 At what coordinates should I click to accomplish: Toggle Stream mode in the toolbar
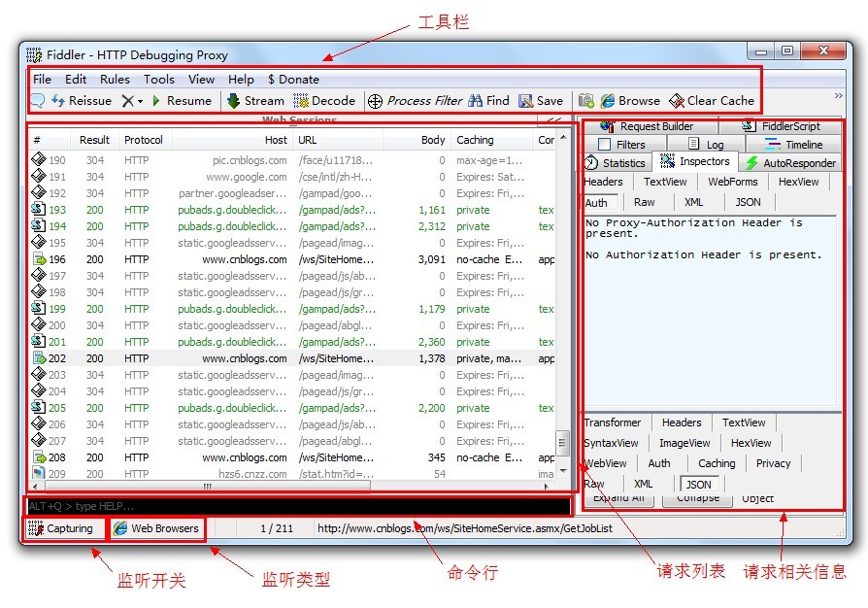tap(255, 101)
